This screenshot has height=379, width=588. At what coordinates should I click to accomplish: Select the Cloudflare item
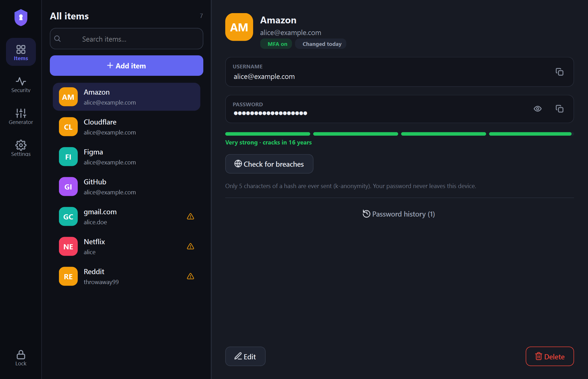[126, 127]
